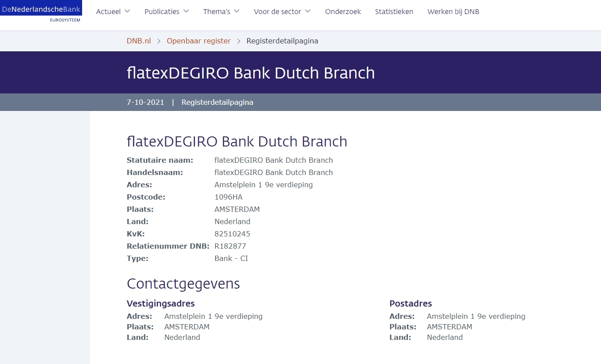This screenshot has width=601, height=364.
Task: Click the De Nederlandsche Bank logo
Action: (x=41, y=11)
